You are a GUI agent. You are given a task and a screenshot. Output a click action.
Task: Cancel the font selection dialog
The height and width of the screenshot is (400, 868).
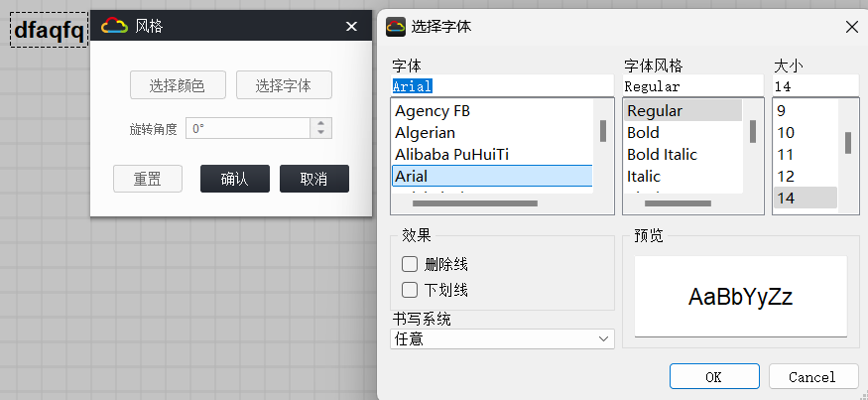[812, 377]
